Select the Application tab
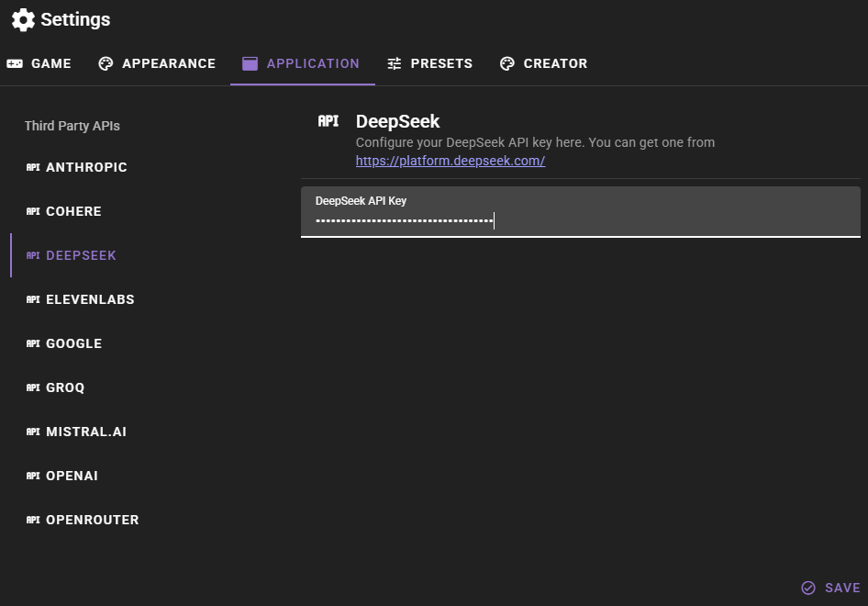The image size is (868, 606). [302, 63]
